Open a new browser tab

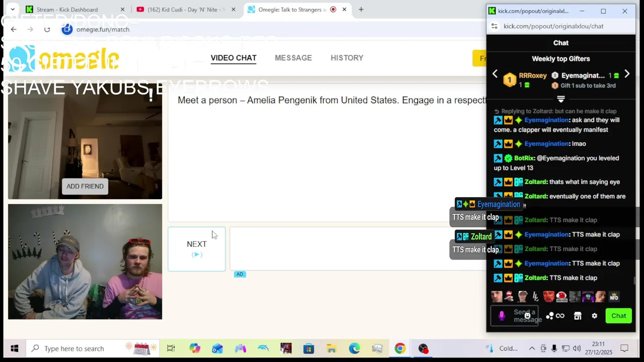coord(361,10)
